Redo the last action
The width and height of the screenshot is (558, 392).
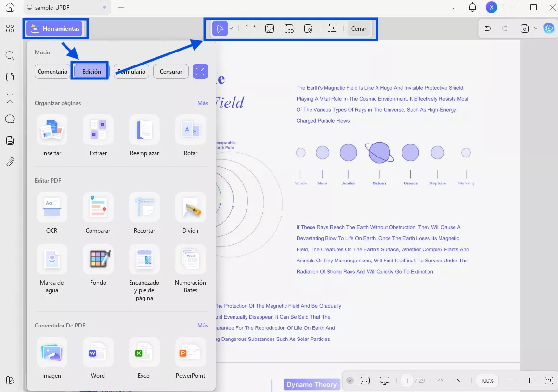pyautogui.click(x=505, y=28)
